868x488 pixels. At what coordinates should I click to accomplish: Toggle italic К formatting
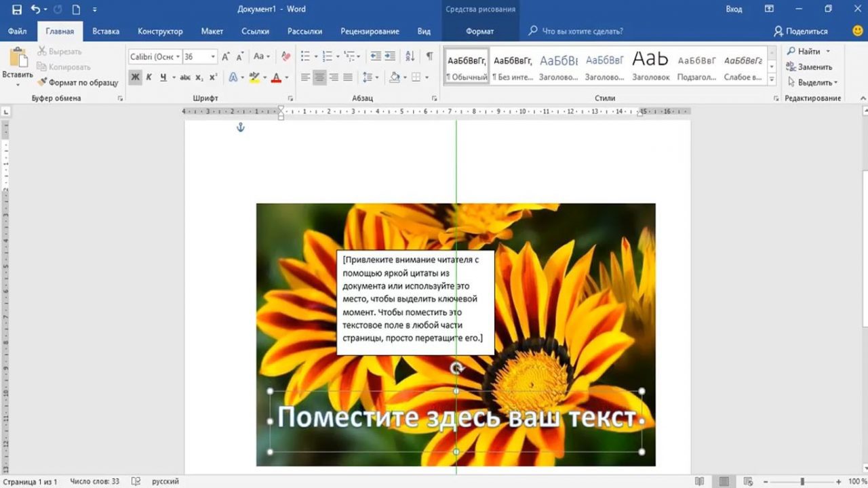pos(149,77)
